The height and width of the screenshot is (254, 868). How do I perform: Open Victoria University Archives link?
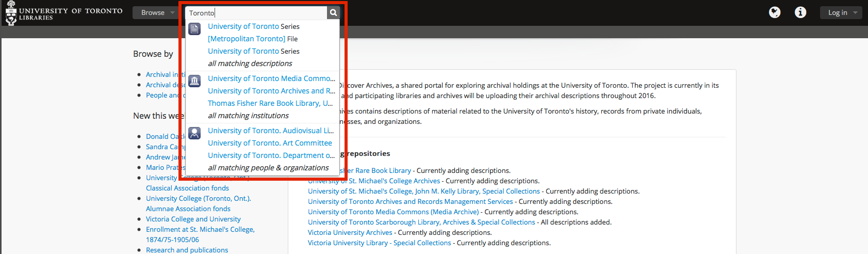click(350, 232)
